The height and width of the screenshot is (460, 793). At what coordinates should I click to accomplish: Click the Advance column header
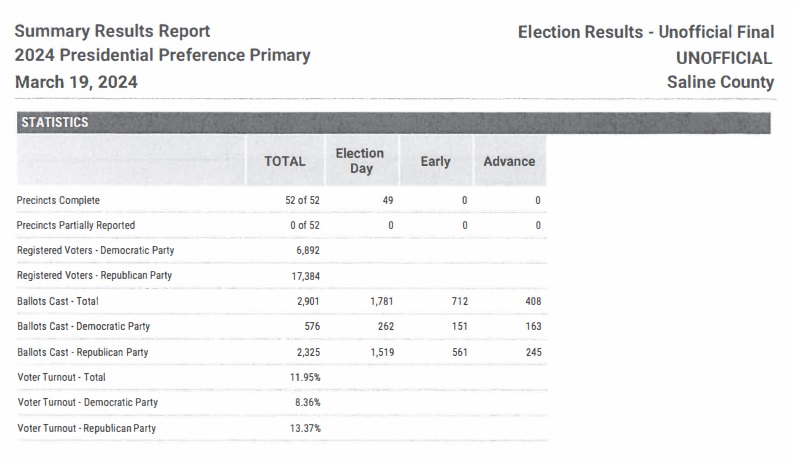pos(509,161)
